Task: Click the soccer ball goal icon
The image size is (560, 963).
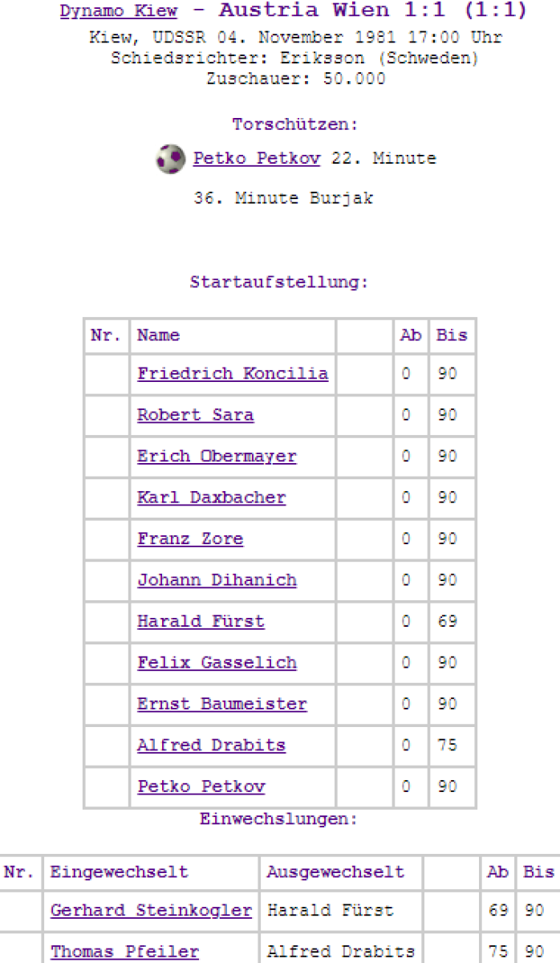Action: pos(169,159)
